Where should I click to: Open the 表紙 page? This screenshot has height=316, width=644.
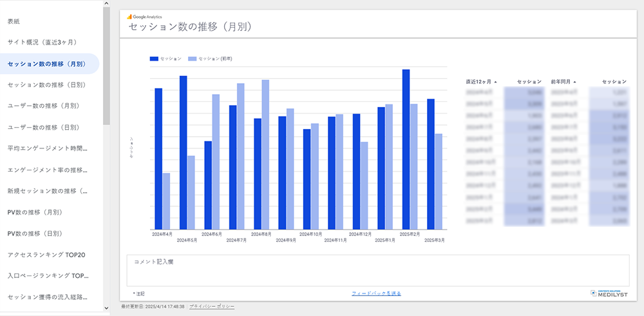(x=14, y=21)
